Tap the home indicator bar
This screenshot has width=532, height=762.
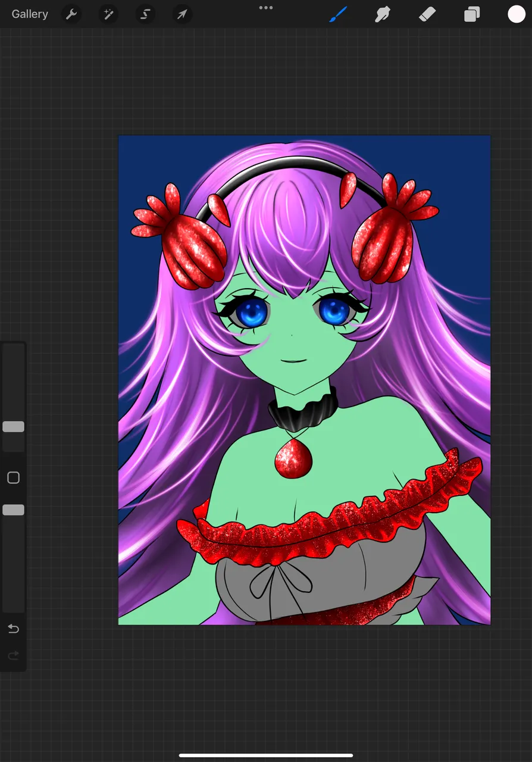[x=266, y=755]
